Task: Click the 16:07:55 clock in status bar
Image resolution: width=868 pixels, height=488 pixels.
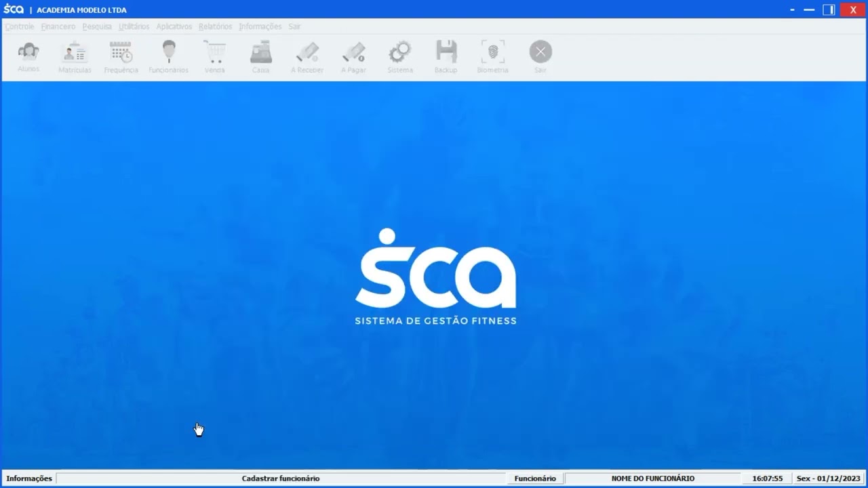Action: pyautogui.click(x=768, y=479)
